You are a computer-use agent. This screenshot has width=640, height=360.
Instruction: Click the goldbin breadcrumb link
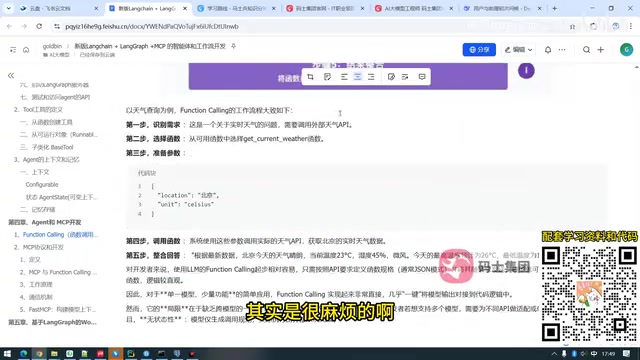coord(52,46)
